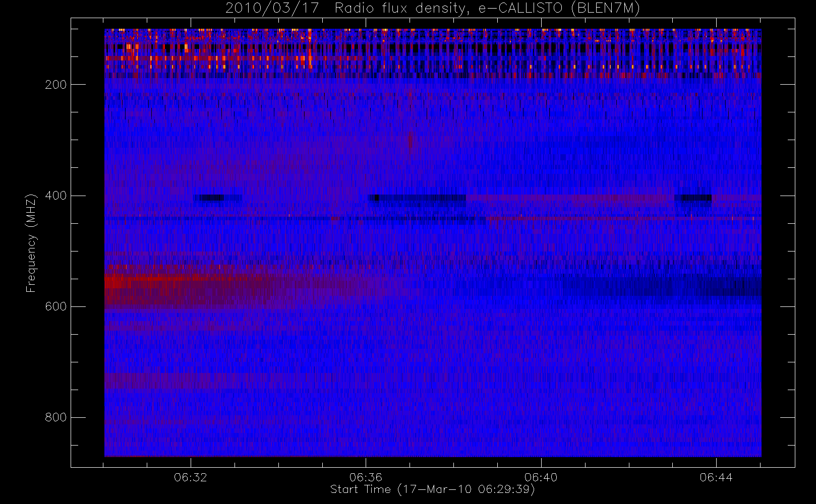Click the x-axis label "Start Time (17-Mar-10 06:29:39)"
The image size is (816, 504).
tap(433, 489)
